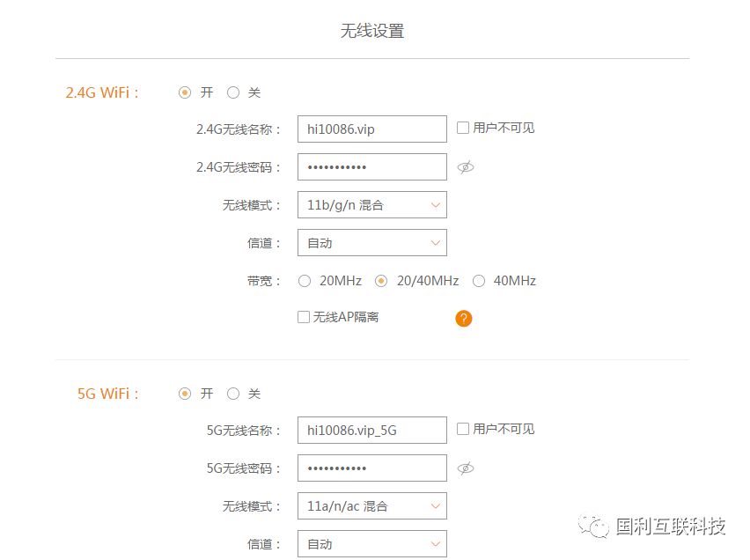Viewport: 750px width, 560px height.
Task: Select the 开 radio button for 2.4G WiFi
Action: pos(185,92)
